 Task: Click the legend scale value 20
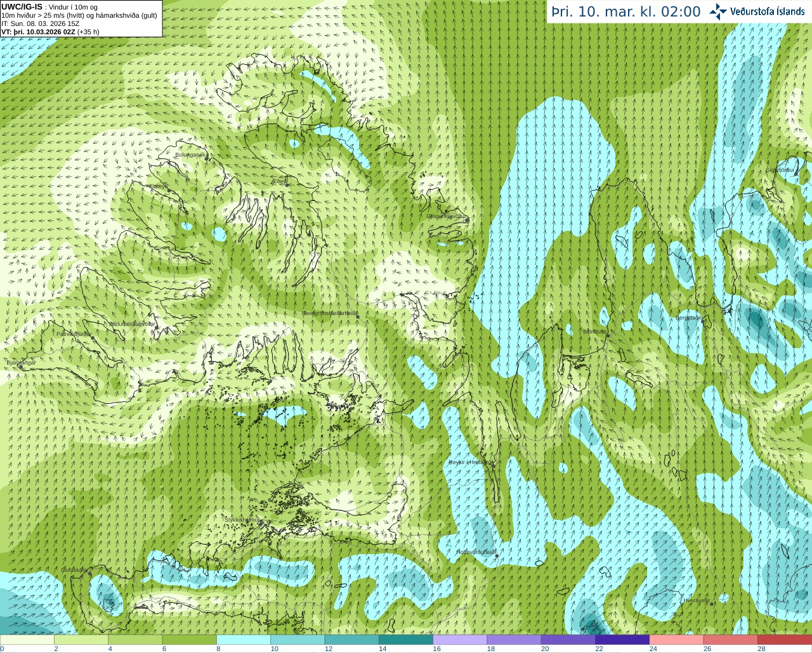(545, 649)
